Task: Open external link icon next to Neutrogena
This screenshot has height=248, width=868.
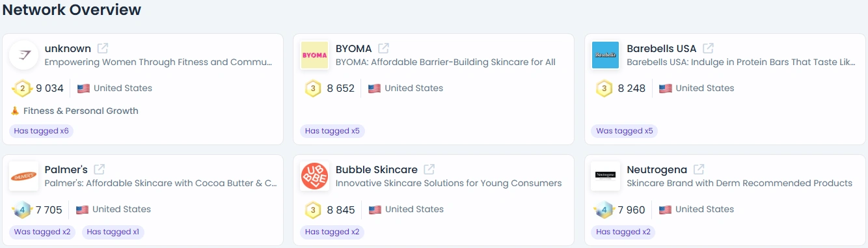Action: [x=699, y=169]
